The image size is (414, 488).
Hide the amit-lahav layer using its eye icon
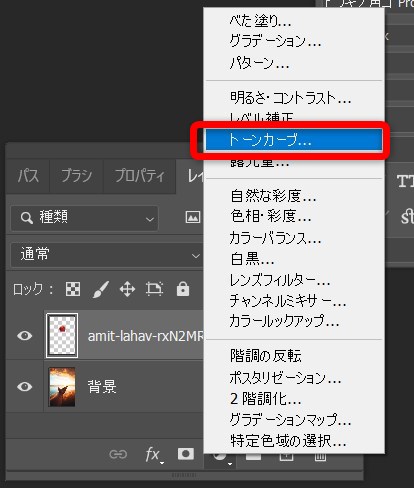click(24, 335)
